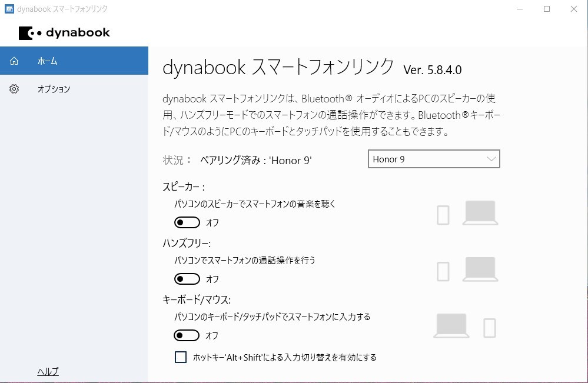Click the dynabook logo
The image size is (588, 383).
(65, 33)
